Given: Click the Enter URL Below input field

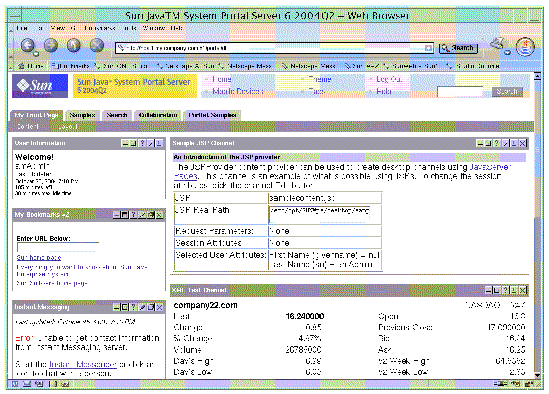Looking at the screenshot, I should click(x=58, y=247).
